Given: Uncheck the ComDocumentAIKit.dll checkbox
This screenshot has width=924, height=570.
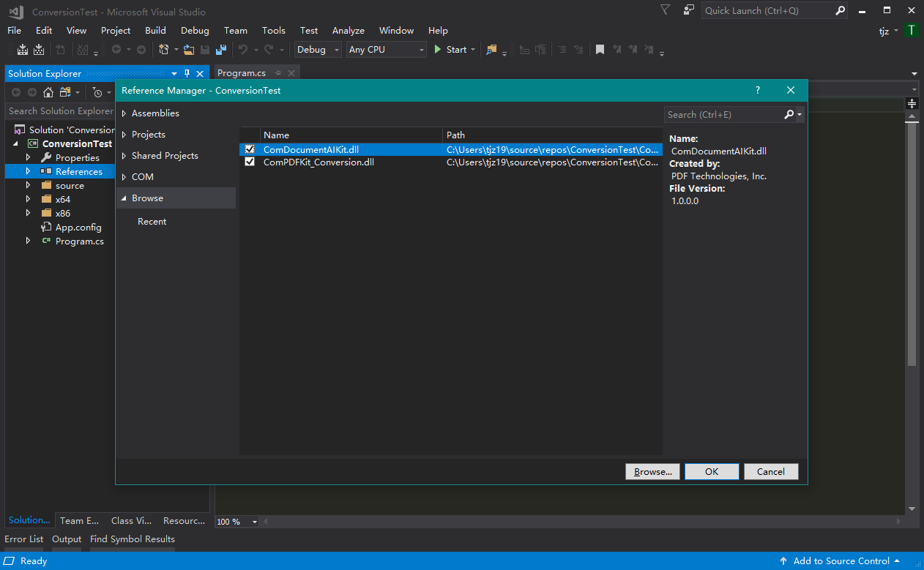Looking at the screenshot, I should (x=250, y=149).
